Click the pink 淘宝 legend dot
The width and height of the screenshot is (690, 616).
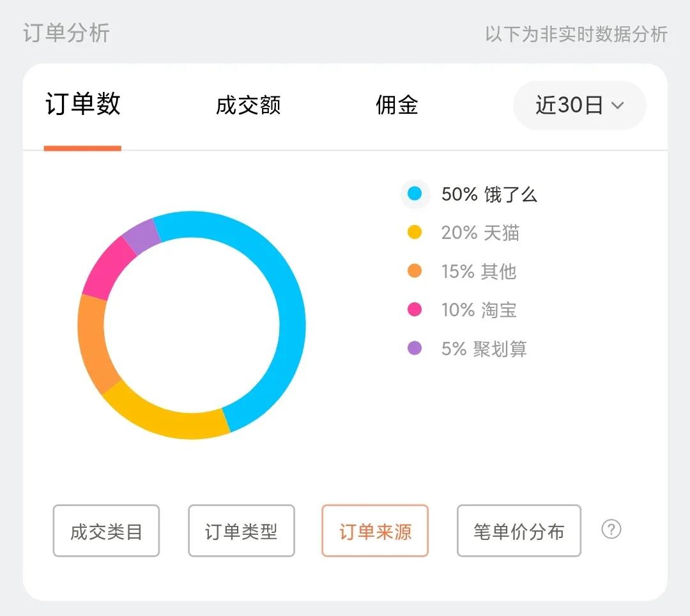(x=415, y=309)
